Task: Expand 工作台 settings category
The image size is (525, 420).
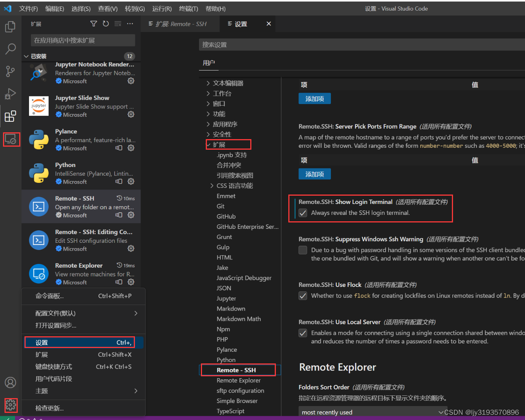Action: click(x=208, y=94)
